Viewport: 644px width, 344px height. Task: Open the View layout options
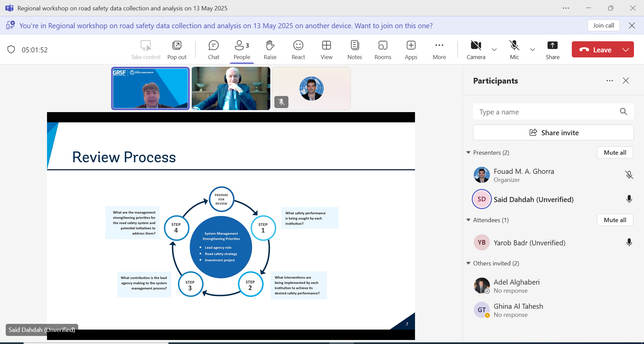coord(326,50)
